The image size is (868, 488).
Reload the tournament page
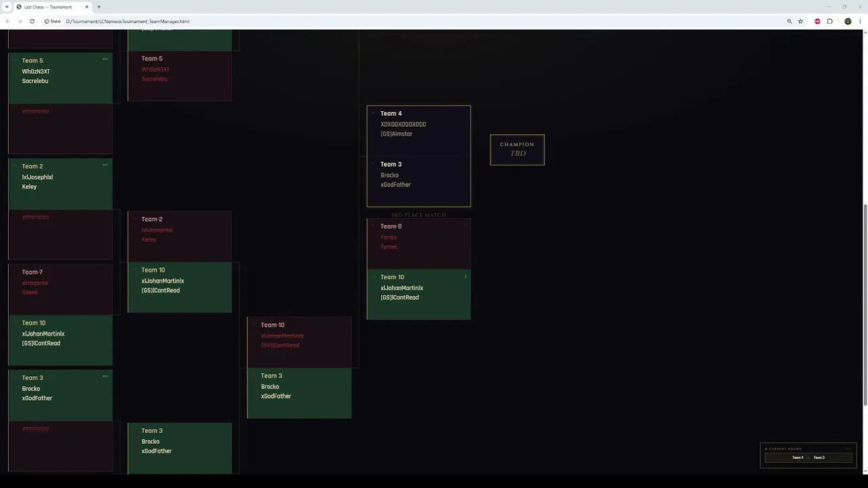(x=32, y=21)
